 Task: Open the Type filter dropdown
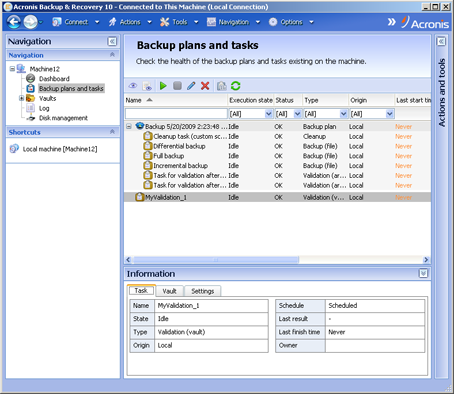[344, 114]
